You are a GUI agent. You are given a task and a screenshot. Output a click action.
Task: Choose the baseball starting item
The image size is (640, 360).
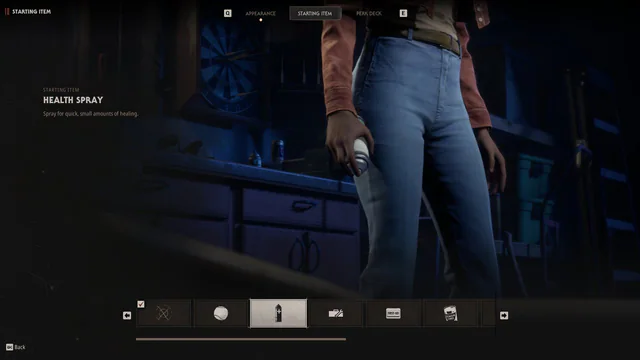pos(221,313)
